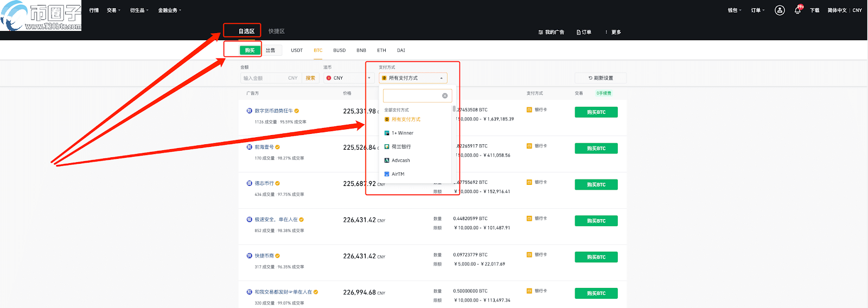Screen dimensions: 868x308
Task: Select the USDT coin tab
Action: (x=297, y=50)
